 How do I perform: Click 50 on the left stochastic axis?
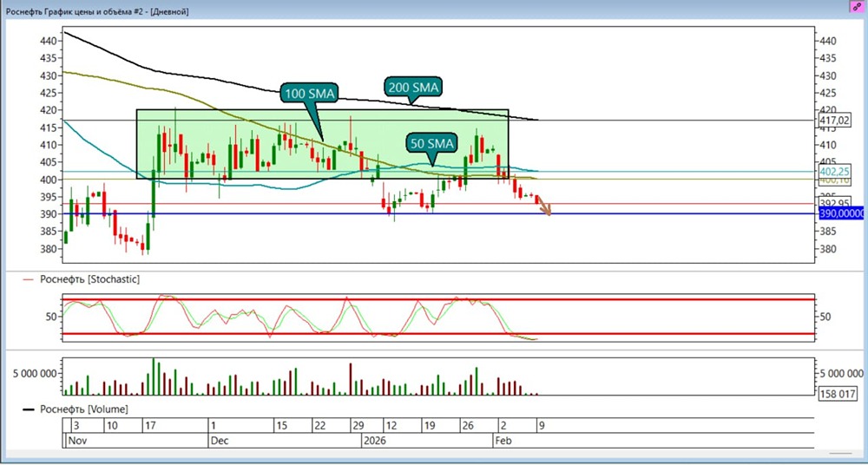[51, 317]
